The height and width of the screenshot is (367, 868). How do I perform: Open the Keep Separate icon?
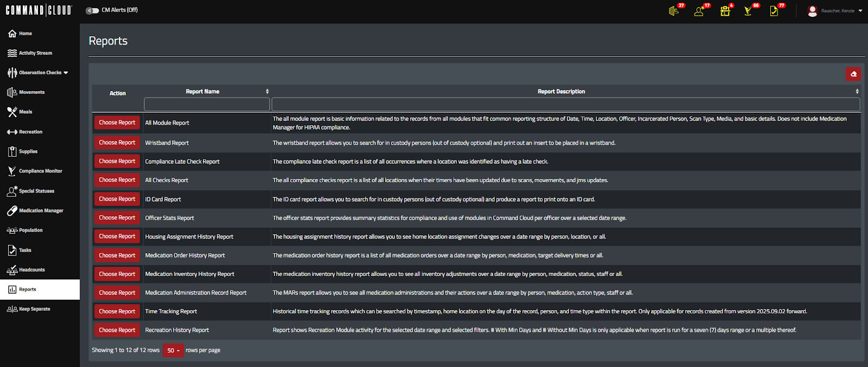(x=12, y=309)
